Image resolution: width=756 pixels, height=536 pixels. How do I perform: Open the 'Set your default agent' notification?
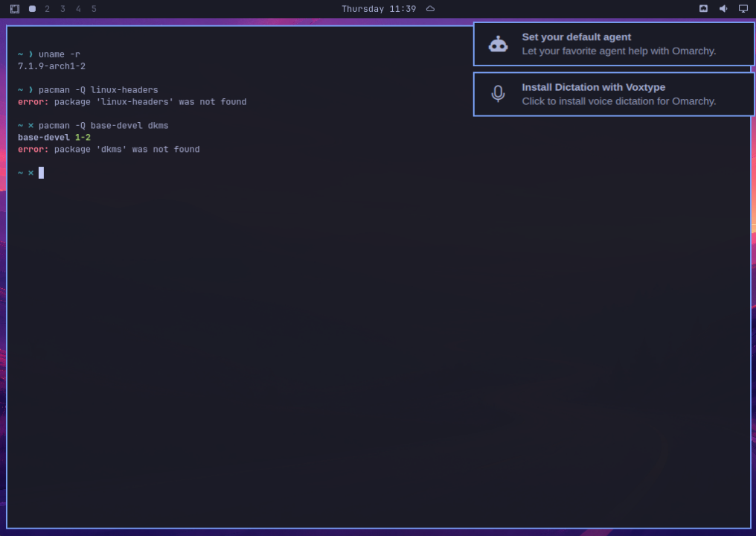(x=614, y=44)
